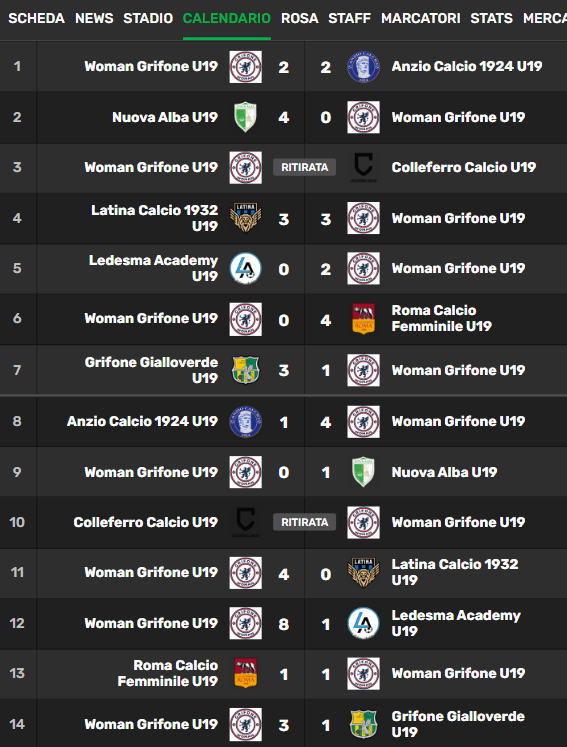This screenshot has width=567, height=747.
Task: Click Nuova Alba shield in matchday 9
Action: click(363, 472)
